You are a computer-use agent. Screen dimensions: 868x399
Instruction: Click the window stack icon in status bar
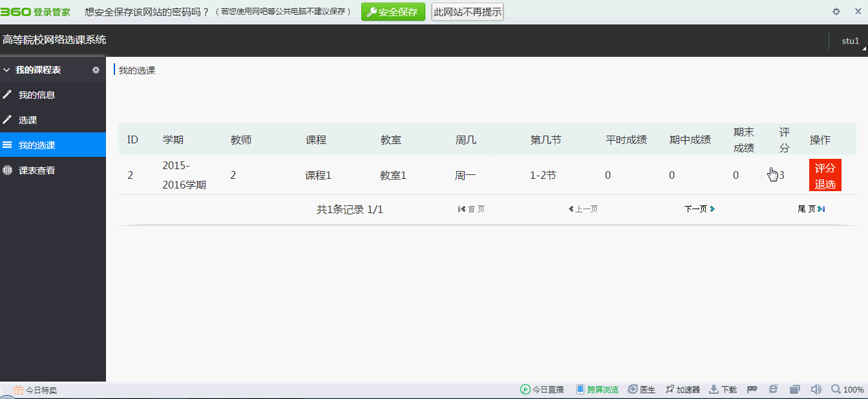pyautogui.click(x=795, y=389)
